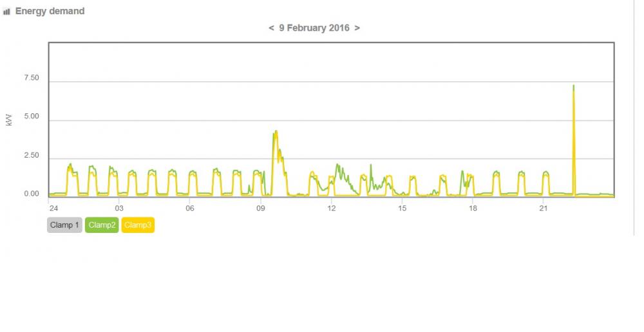Click the 06 hour tick label
The width and height of the screenshot is (644, 332).
click(190, 208)
